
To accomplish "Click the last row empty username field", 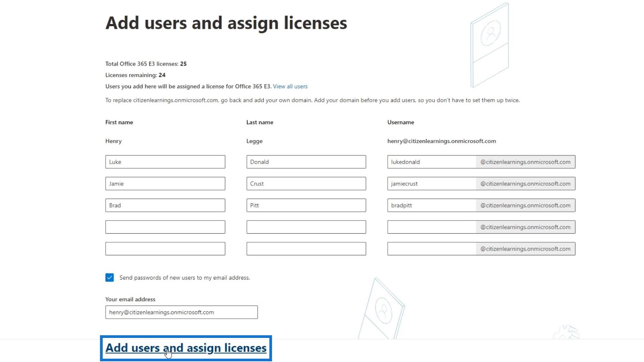I will pyautogui.click(x=432, y=249).
